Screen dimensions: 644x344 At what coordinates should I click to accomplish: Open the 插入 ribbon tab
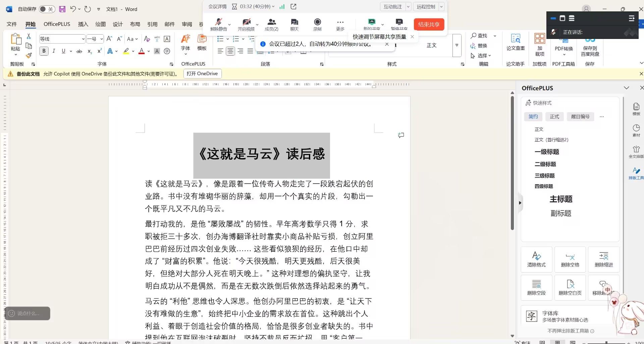[x=83, y=24]
